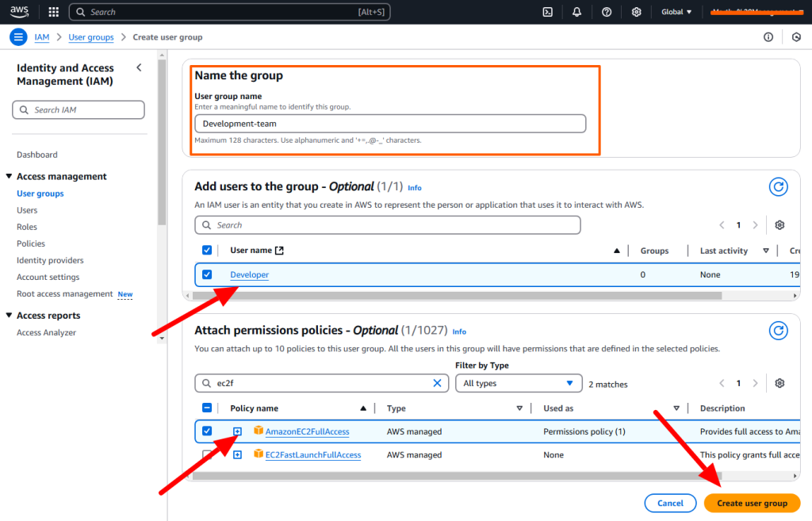Refresh the permissions policies list

(x=779, y=331)
